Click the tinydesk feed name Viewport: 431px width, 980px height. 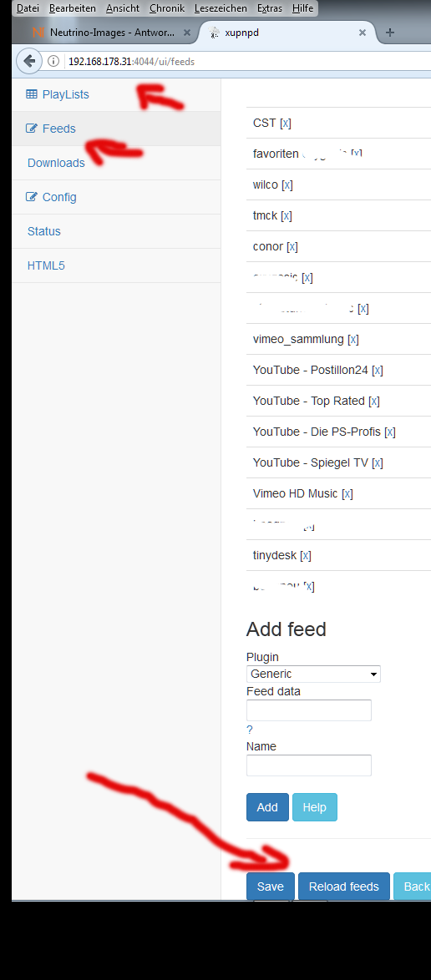tap(275, 555)
